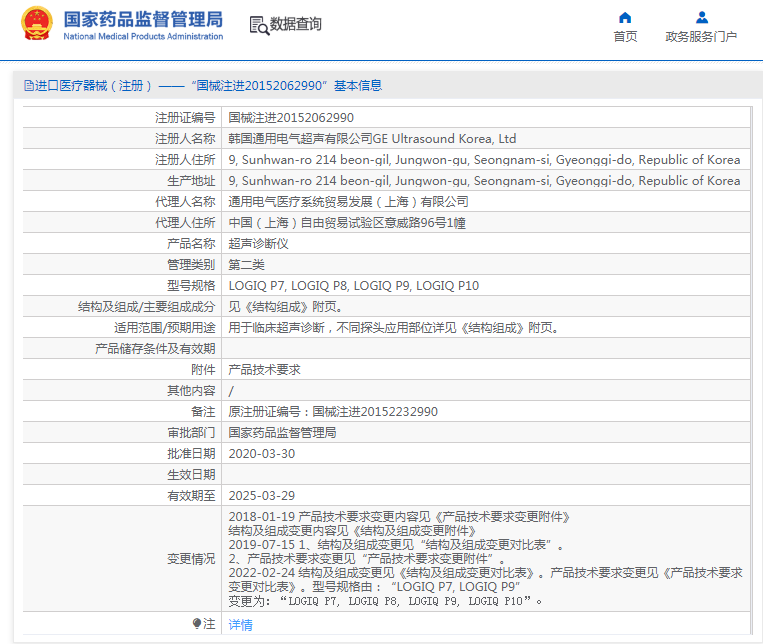Viewport: 763px width, 644px height.
Task: Click the 管理类别 label
Action: (191, 265)
